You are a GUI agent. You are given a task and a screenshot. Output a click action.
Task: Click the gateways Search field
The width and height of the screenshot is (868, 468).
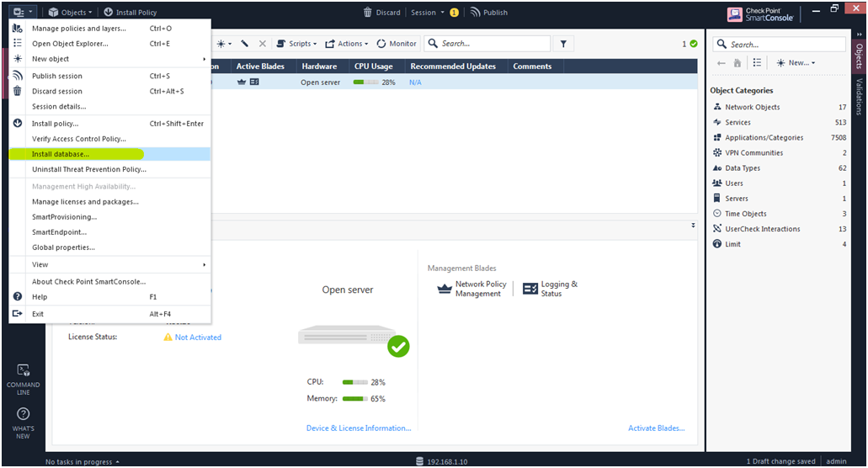click(x=487, y=44)
